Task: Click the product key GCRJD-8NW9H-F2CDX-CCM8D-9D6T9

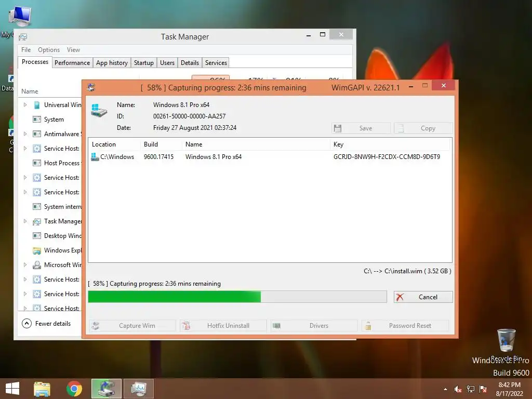Action: coord(387,157)
